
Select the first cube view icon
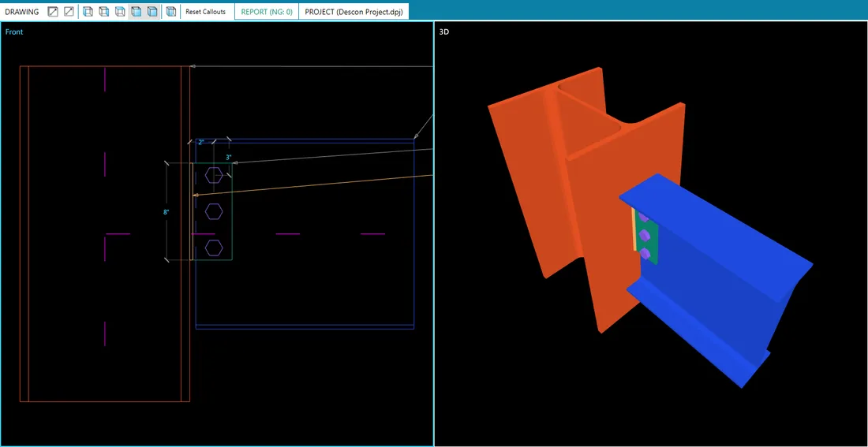[88, 12]
